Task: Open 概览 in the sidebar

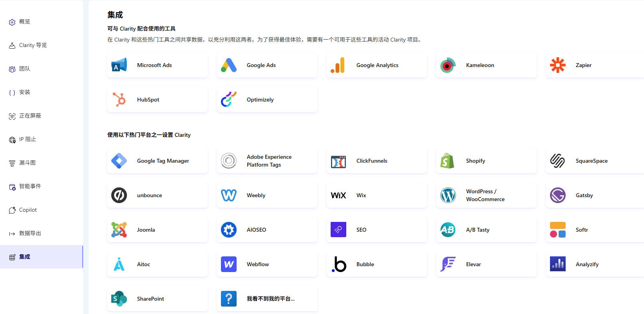Action: [42, 22]
